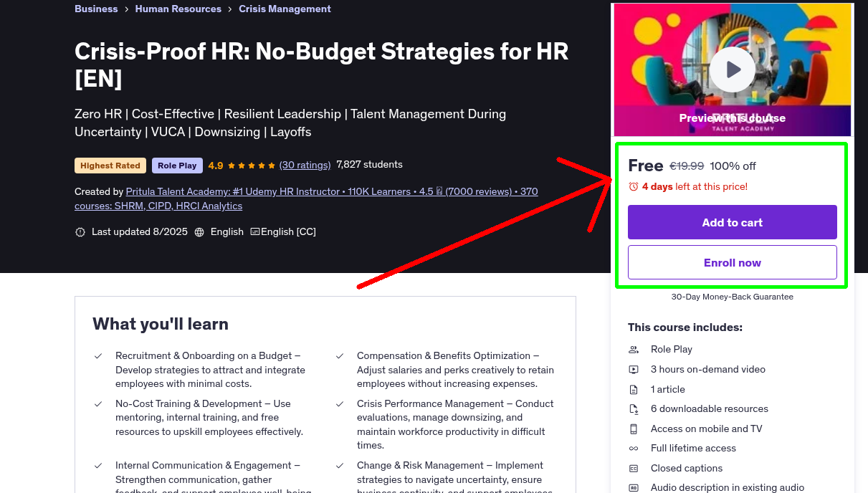Click 'What you'll learn' heading
The height and width of the screenshot is (493, 868).
(x=161, y=325)
